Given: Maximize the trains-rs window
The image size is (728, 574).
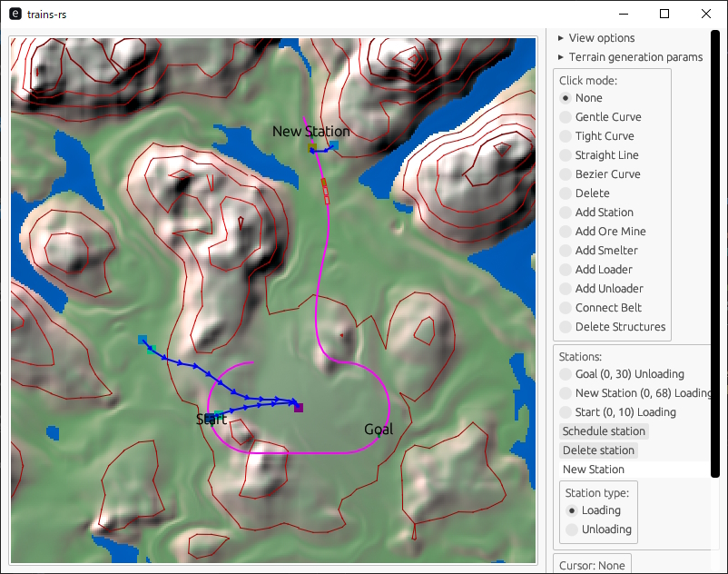Looking at the screenshot, I should pyautogui.click(x=664, y=14).
